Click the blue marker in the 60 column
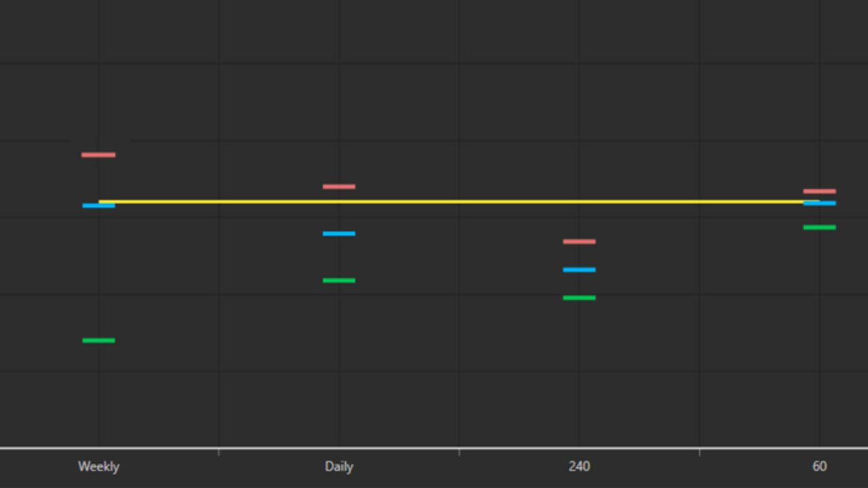This screenshot has height=488, width=868. 819,203
